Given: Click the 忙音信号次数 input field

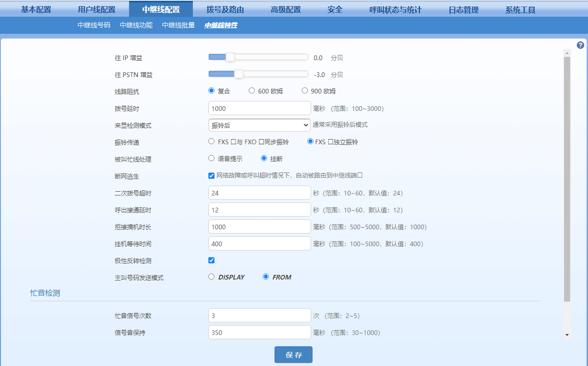Looking at the screenshot, I should coord(259,315).
